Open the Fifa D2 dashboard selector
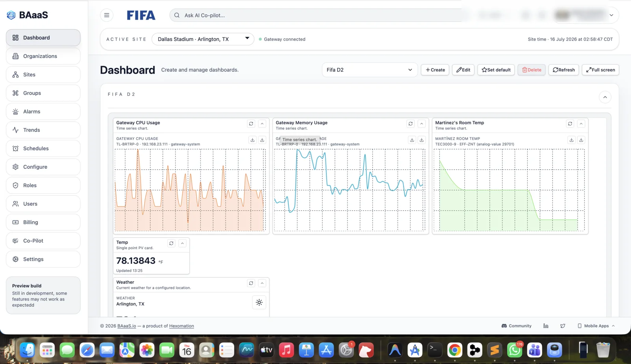The width and height of the screenshot is (631, 364). click(x=370, y=70)
